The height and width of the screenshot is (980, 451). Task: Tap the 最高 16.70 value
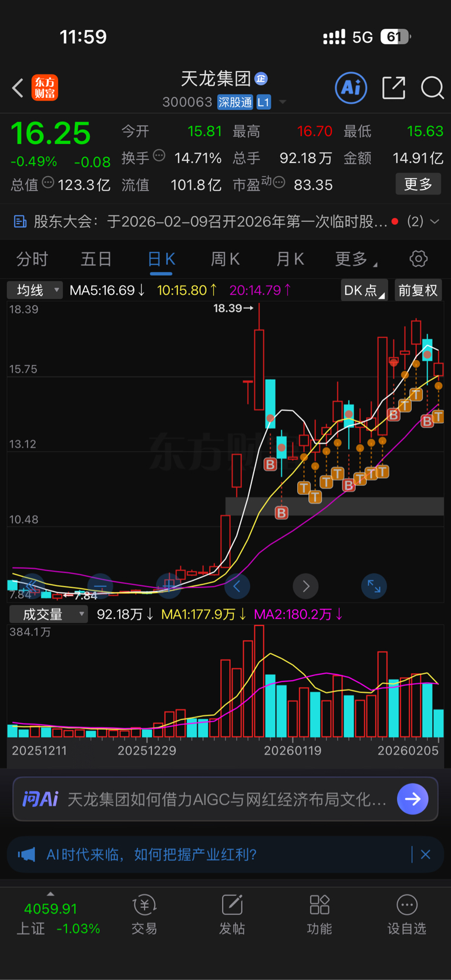point(315,131)
